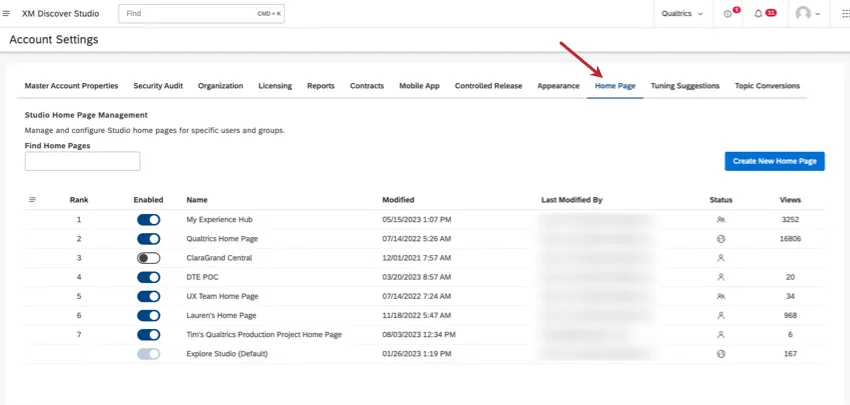Screen dimensions: 850x405
Task: Click the clock alerts icon in header
Action: (728, 14)
